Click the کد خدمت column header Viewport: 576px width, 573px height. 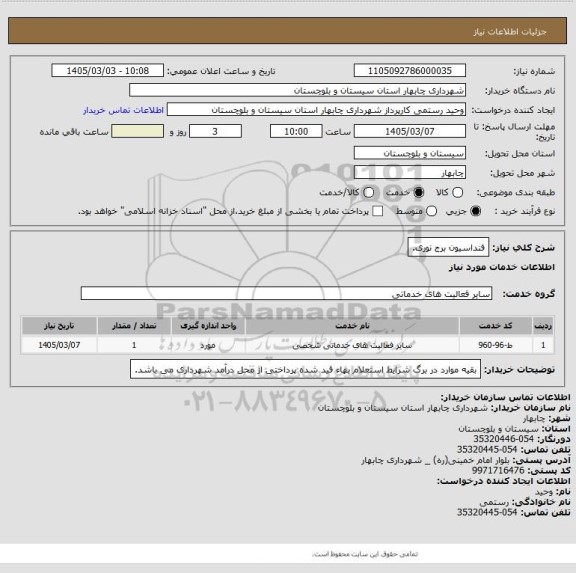pyautogui.click(x=496, y=326)
